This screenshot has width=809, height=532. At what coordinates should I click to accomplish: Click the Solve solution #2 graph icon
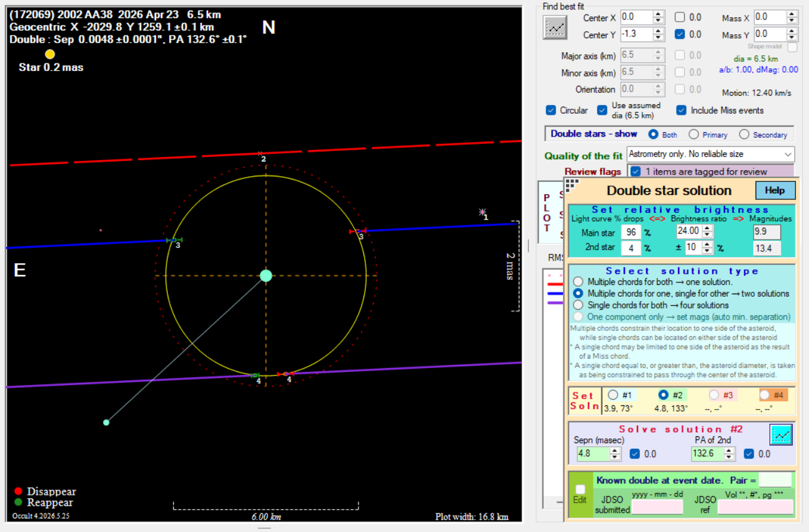coord(781,435)
